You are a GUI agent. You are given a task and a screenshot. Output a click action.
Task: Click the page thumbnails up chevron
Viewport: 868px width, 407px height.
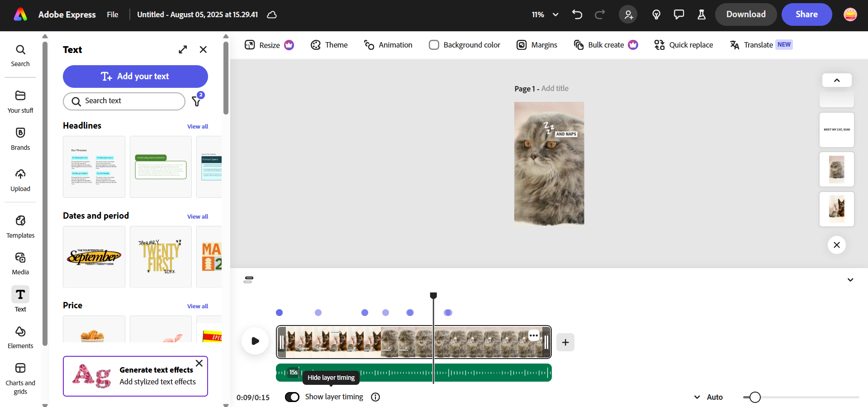tap(837, 80)
